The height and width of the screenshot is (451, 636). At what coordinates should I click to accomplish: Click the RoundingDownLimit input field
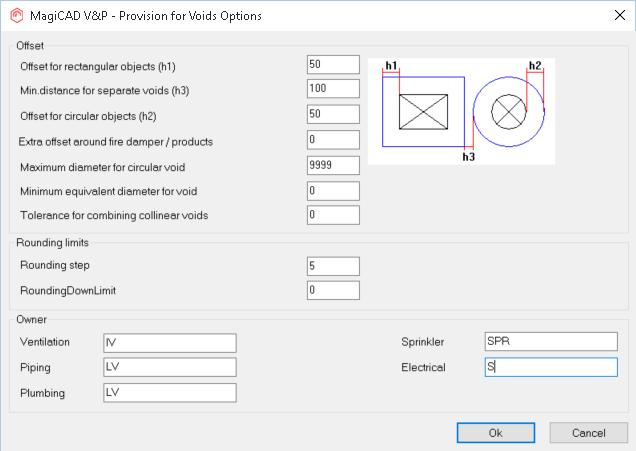coord(333,290)
